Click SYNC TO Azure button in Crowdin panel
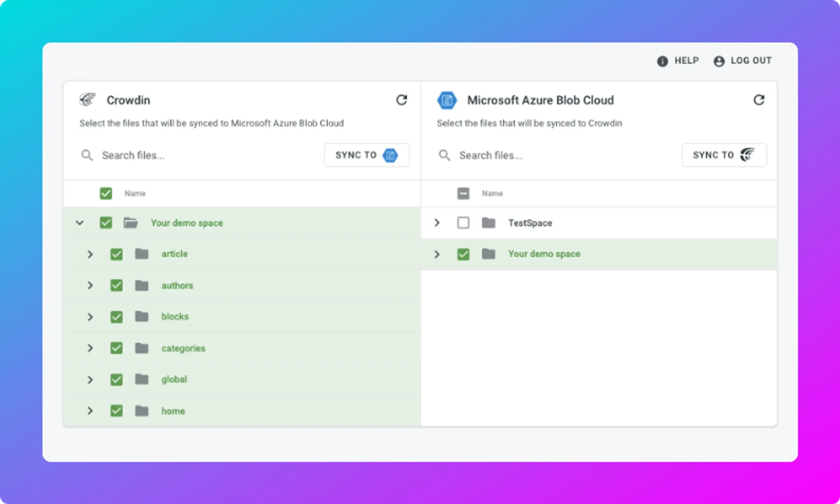The width and height of the screenshot is (840, 504). [367, 155]
